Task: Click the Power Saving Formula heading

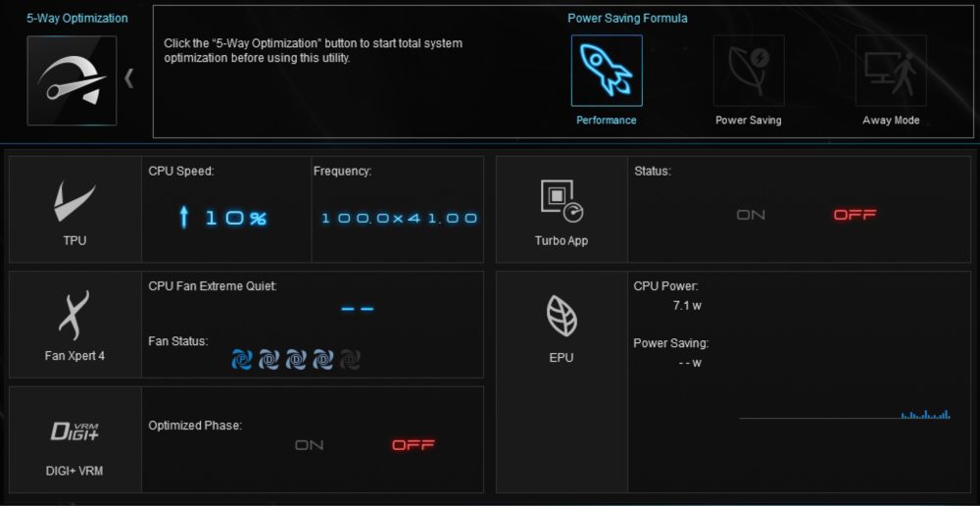Action: [627, 18]
